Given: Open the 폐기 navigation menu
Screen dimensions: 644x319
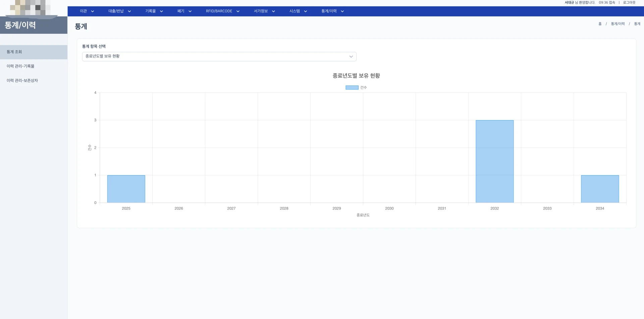Looking at the screenshot, I should click(181, 11).
